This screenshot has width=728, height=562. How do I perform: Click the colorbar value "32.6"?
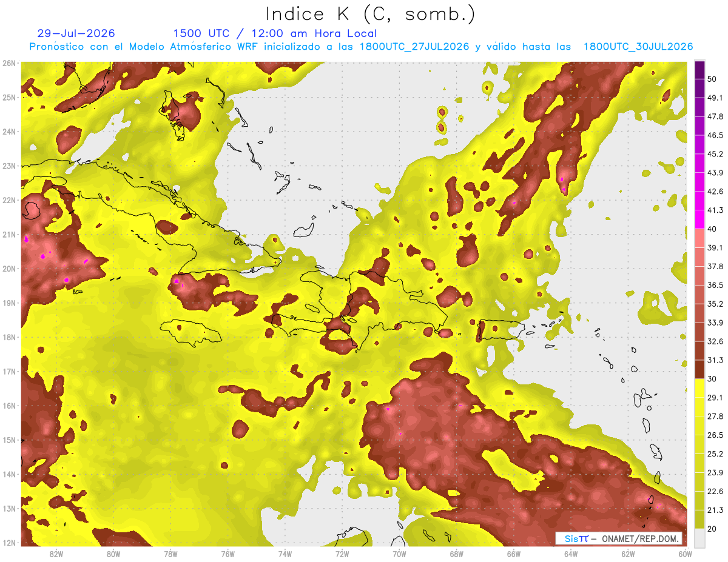tap(715, 341)
